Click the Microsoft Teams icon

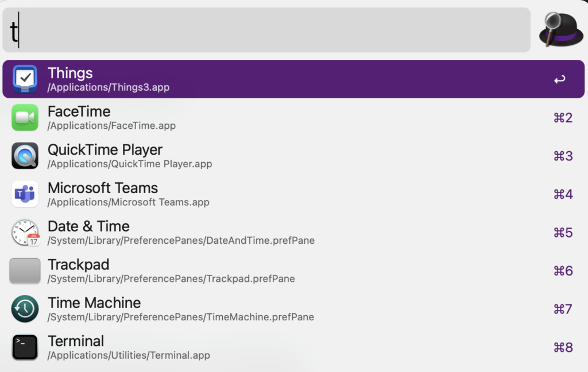(25, 194)
